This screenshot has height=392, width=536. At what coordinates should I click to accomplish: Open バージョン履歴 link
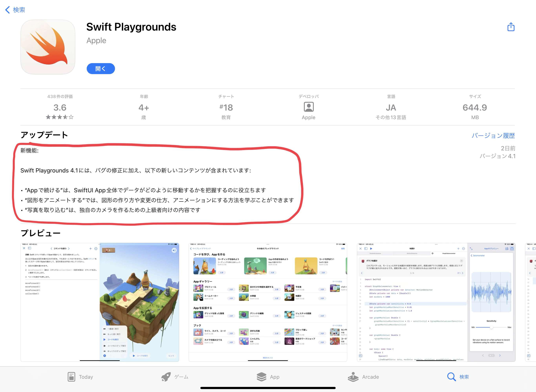tap(493, 135)
